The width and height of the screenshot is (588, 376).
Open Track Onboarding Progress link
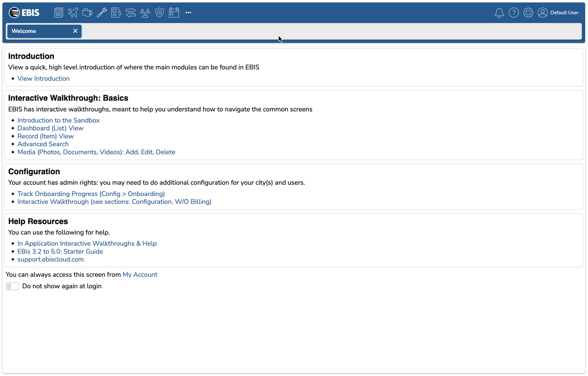(91, 194)
